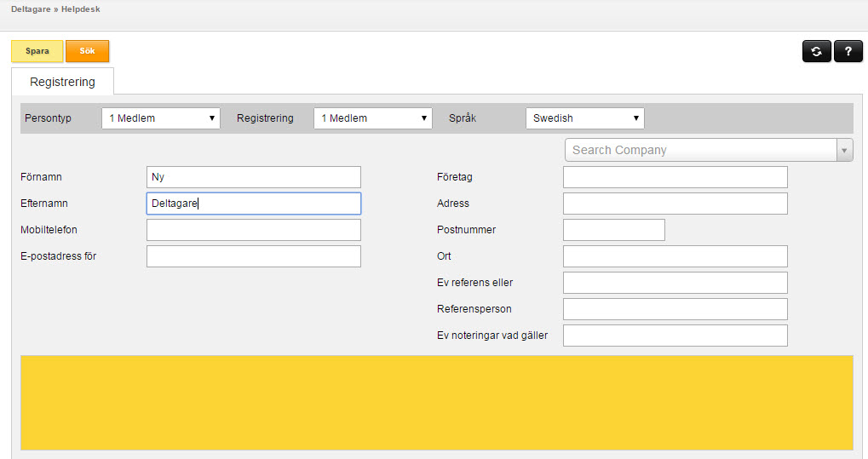Click the refresh icon button
Image resolution: width=868 pixels, height=459 pixels.
tap(817, 51)
